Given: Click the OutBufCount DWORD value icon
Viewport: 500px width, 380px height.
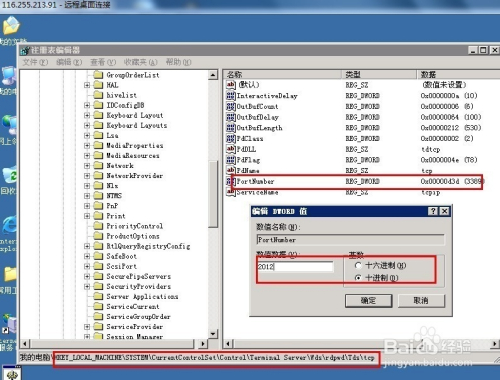Looking at the screenshot, I should pyautogui.click(x=231, y=107).
